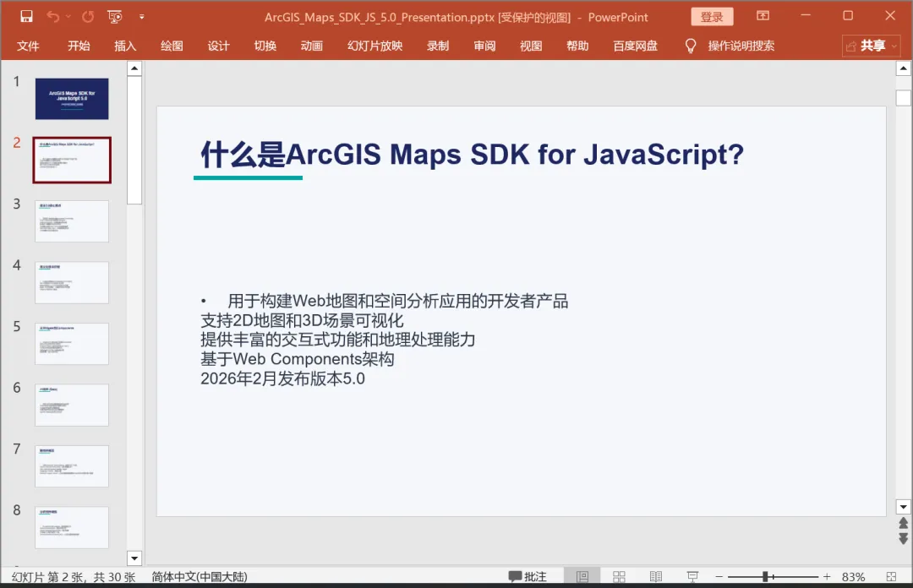Select slide 6 thumbnail

click(x=72, y=405)
